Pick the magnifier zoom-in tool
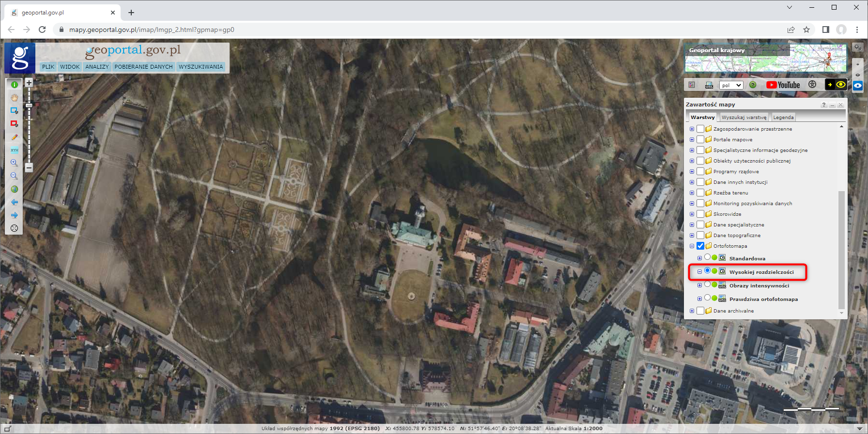 [x=15, y=163]
